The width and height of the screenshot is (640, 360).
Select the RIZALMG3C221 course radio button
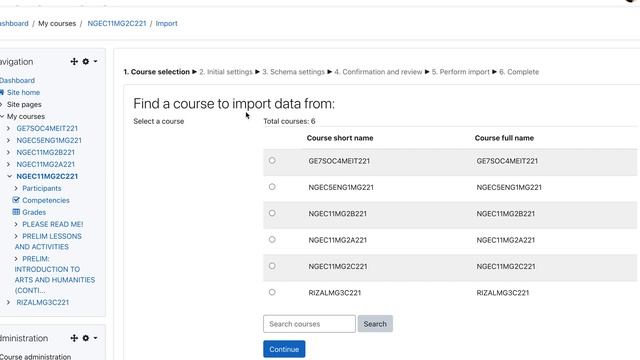[x=272, y=292]
